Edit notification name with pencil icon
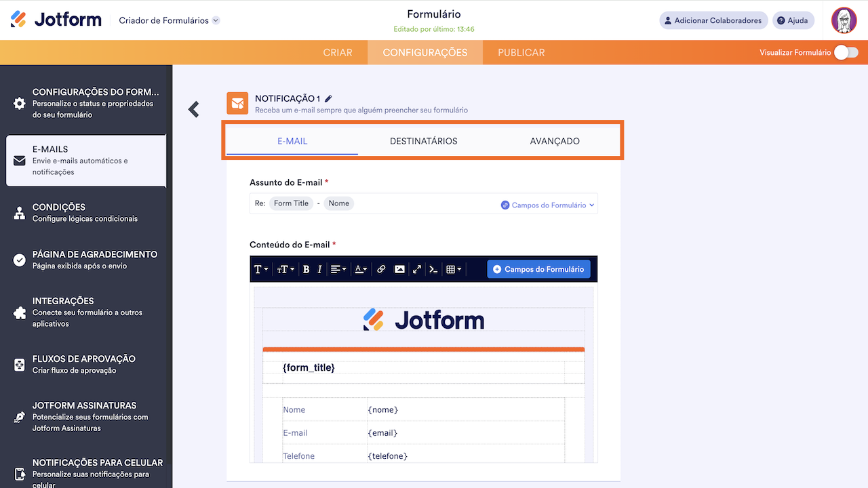Screen dimensions: 868x488 [328, 99]
